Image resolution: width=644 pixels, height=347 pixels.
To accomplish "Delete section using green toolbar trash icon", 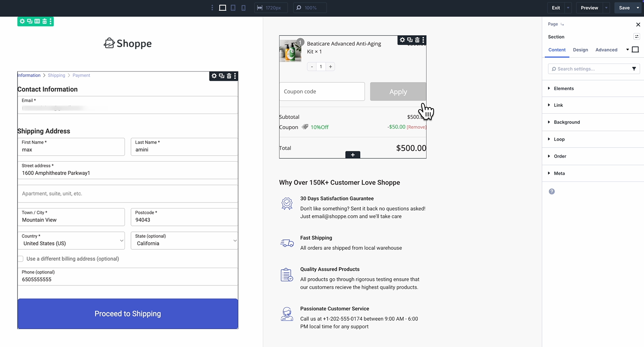I will tap(44, 21).
